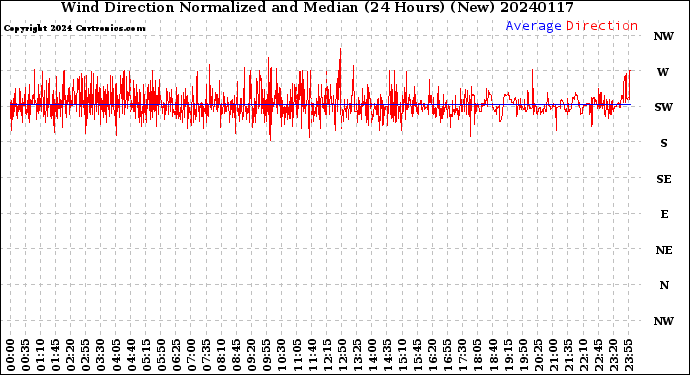Screen dimensions: 690x375
Task: Click the 11:05 time axis label
Action: (x=297, y=355)
